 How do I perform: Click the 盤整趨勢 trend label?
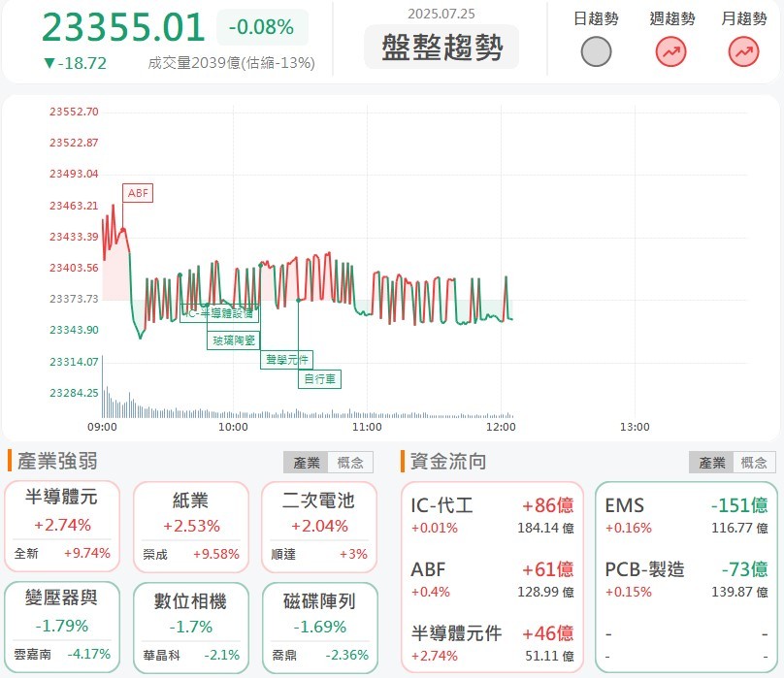[x=441, y=47]
